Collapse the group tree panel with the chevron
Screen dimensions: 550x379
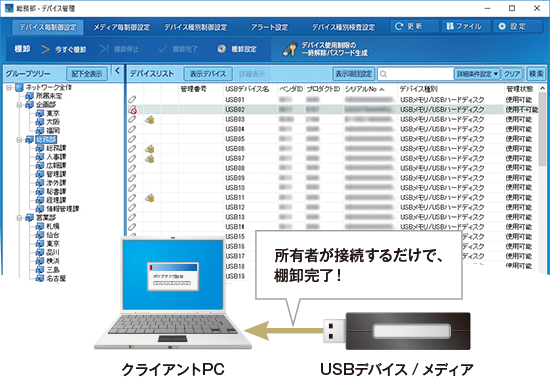pos(118,71)
